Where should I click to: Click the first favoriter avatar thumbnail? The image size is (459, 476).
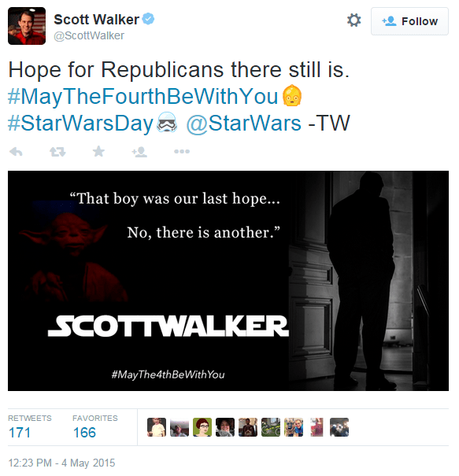point(157,427)
